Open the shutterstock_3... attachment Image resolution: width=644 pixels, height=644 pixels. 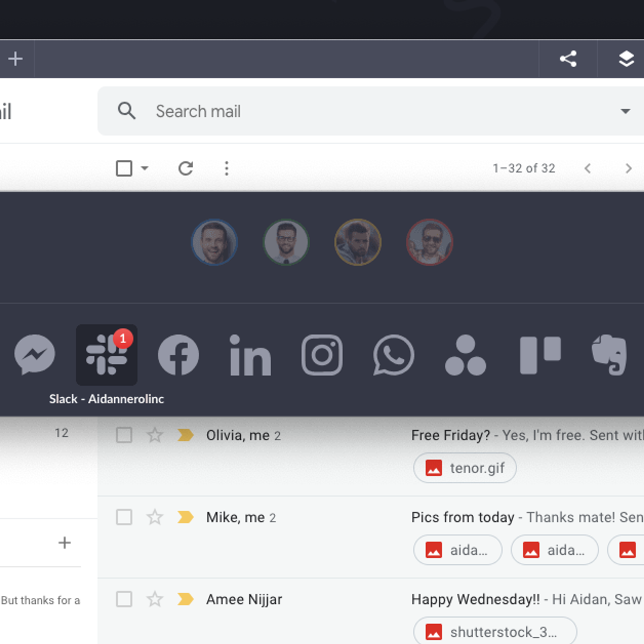[495, 632]
